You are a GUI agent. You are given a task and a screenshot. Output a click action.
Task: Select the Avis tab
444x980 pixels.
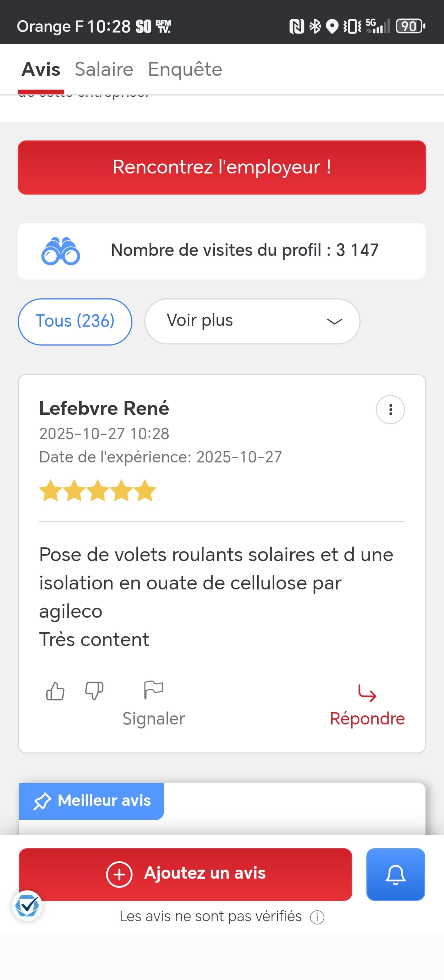click(x=41, y=69)
